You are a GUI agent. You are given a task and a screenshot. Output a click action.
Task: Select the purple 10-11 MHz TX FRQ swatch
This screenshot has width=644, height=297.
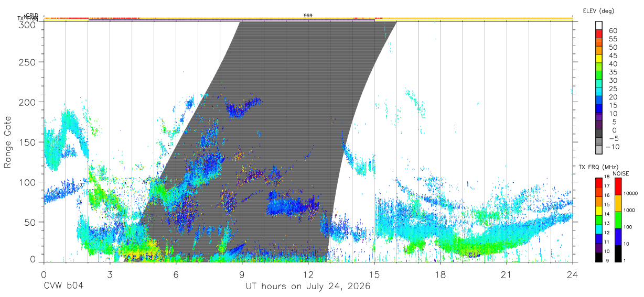pos(599,247)
